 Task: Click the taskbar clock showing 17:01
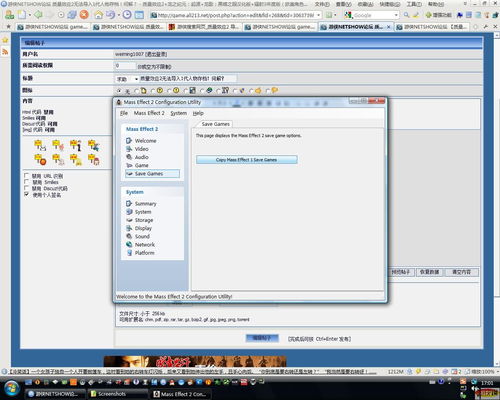coord(487,383)
